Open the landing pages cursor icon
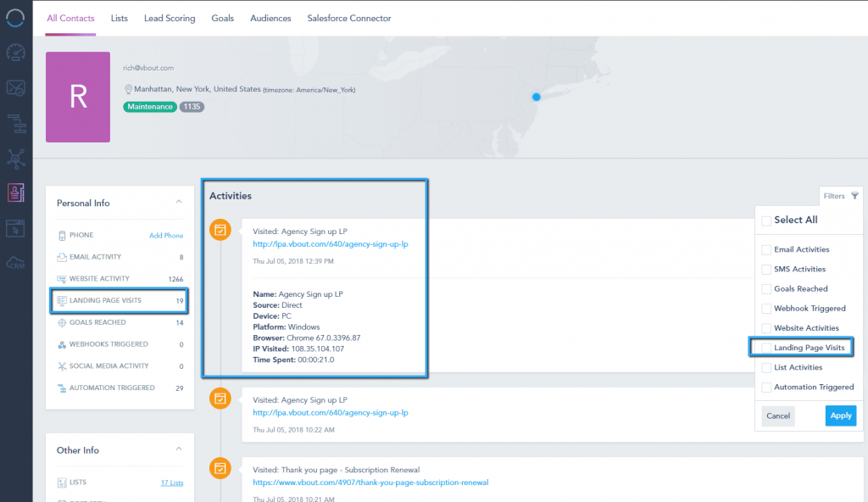The image size is (868, 502). coord(15,228)
